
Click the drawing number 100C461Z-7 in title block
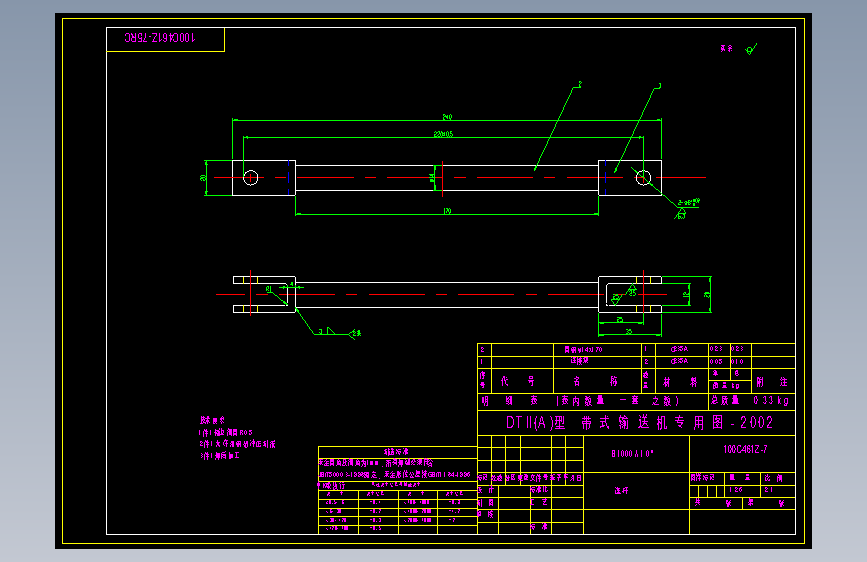point(745,449)
